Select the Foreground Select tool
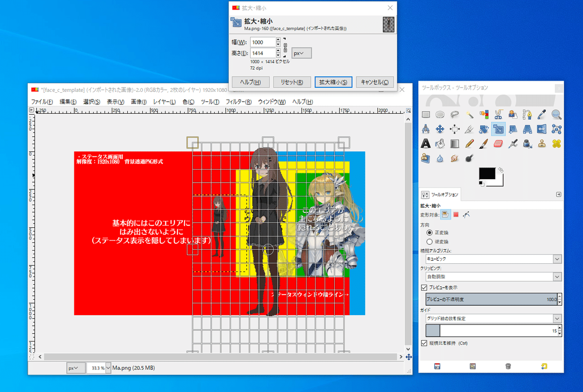The image size is (583, 392). [513, 115]
